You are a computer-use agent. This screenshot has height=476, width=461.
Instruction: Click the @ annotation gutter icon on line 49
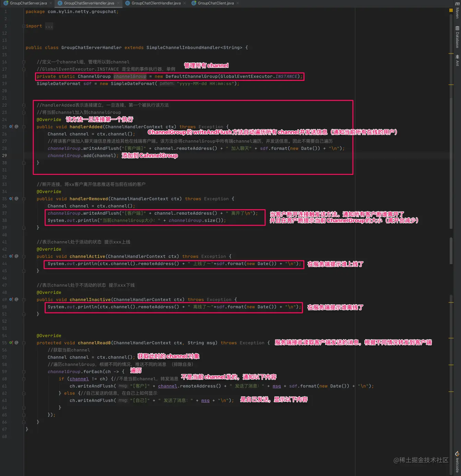[x=16, y=299]
